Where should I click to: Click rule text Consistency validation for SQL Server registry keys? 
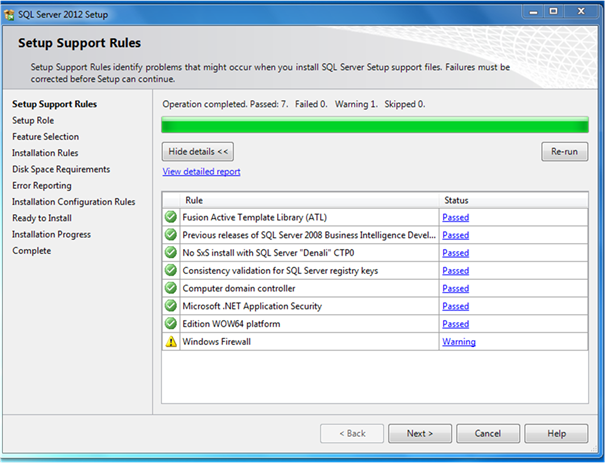[280, 271]
